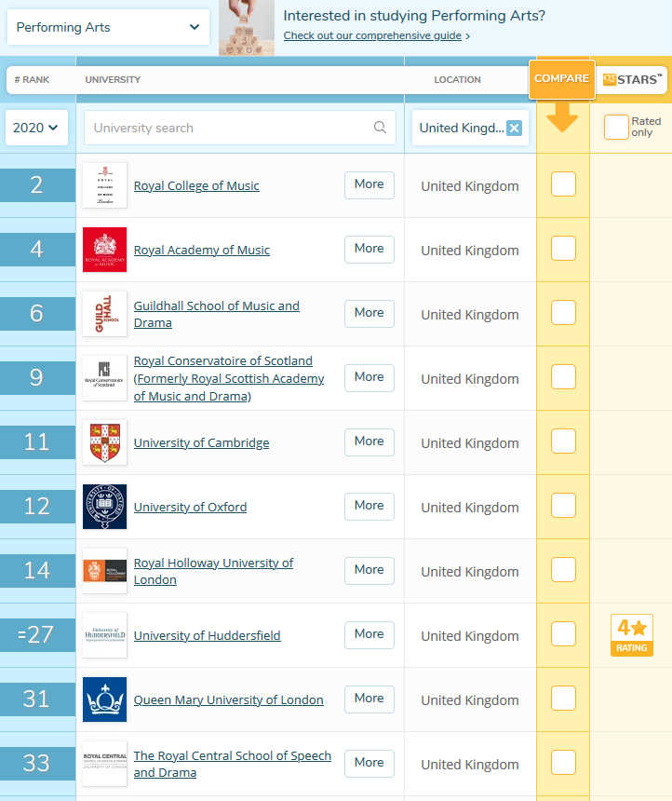Open More for University of Oxford
Screen dimensions: 672x801
(370, 507)
